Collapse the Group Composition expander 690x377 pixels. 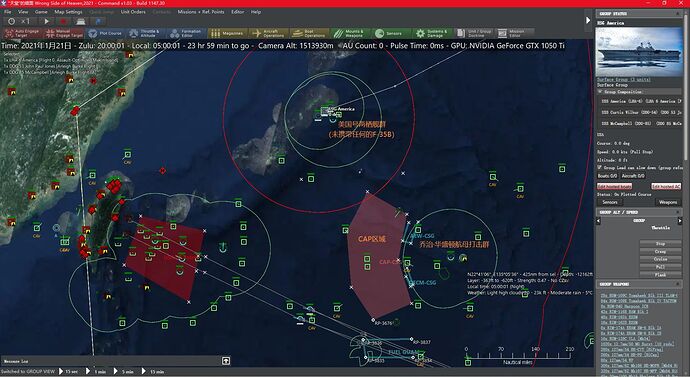click(x=600, y=92)
